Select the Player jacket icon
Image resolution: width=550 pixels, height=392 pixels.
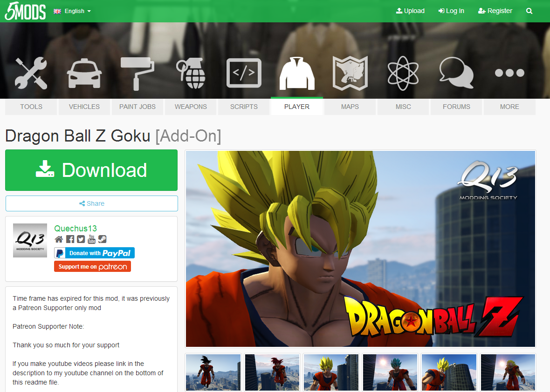(297, 73)
